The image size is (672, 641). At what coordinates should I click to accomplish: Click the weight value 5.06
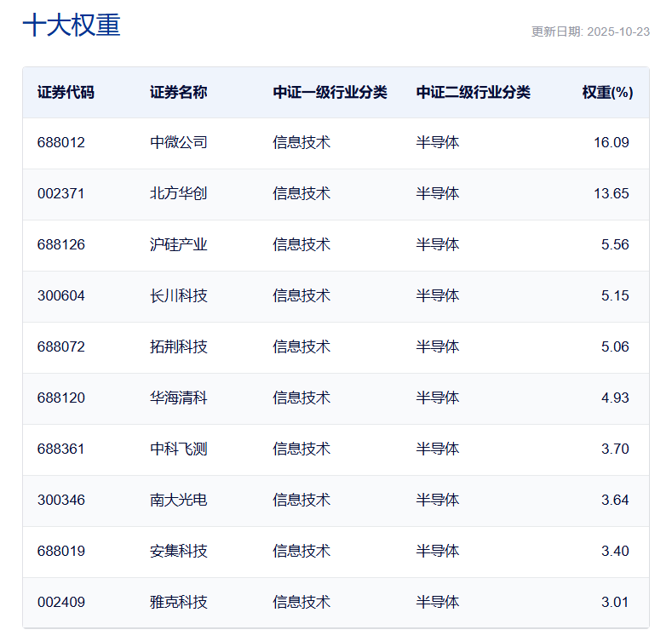(x=614, y=347)
